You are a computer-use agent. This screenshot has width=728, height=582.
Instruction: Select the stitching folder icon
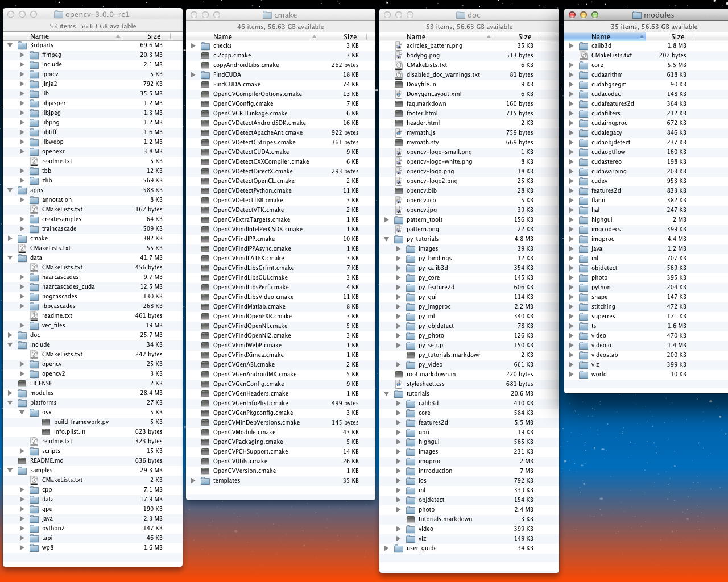584,307
